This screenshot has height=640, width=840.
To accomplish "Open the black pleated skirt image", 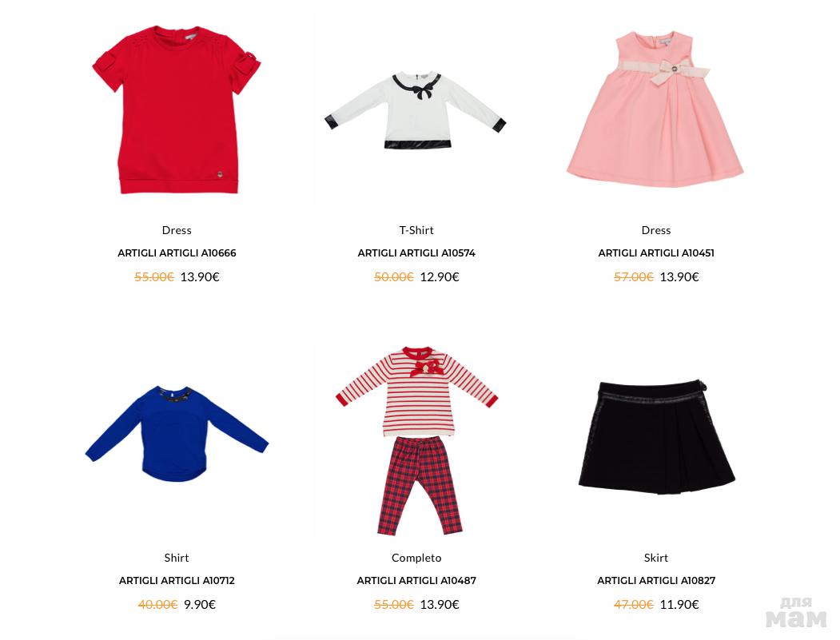I will click(x=657, y=437).
